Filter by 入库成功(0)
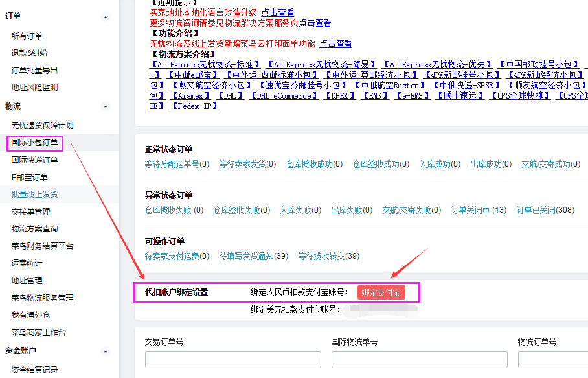 pos(440,164)
